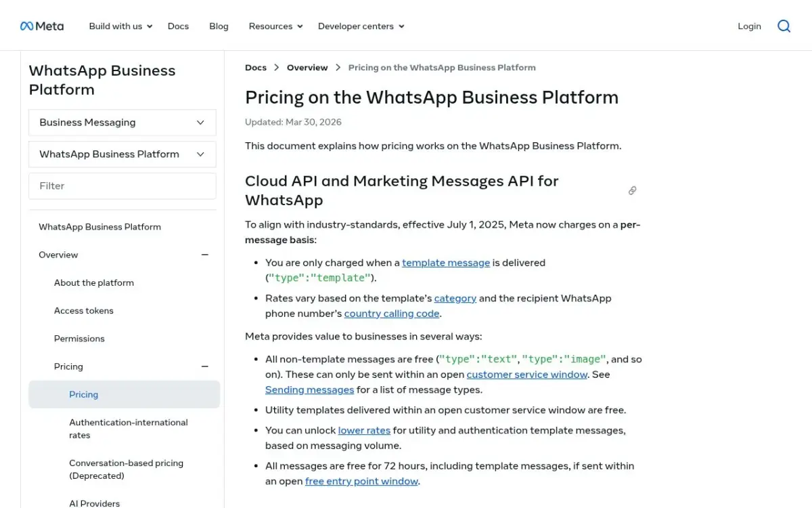
Task: Open AI Providers sidebar item
Action: [94, 503]
